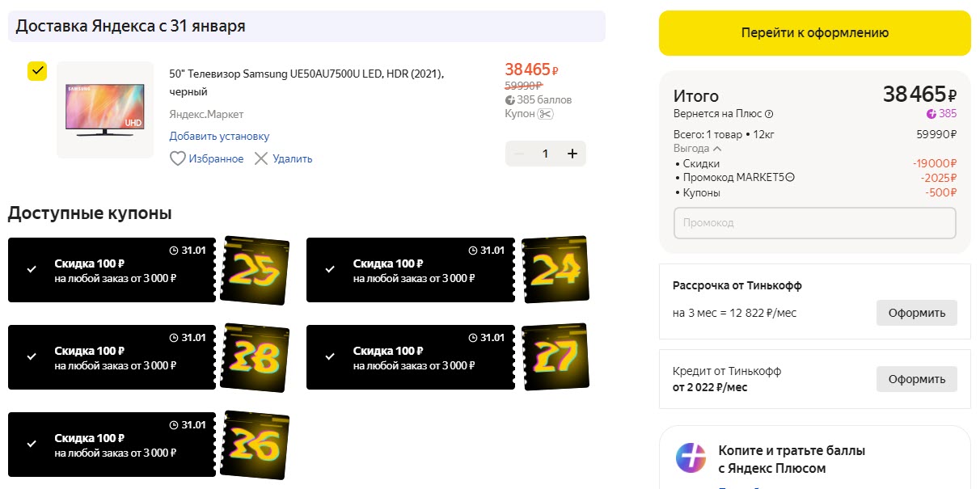Screen dimensions: 980x489
Task: Increase TV quantity with the plus button
Action: [x=572, y=154]
